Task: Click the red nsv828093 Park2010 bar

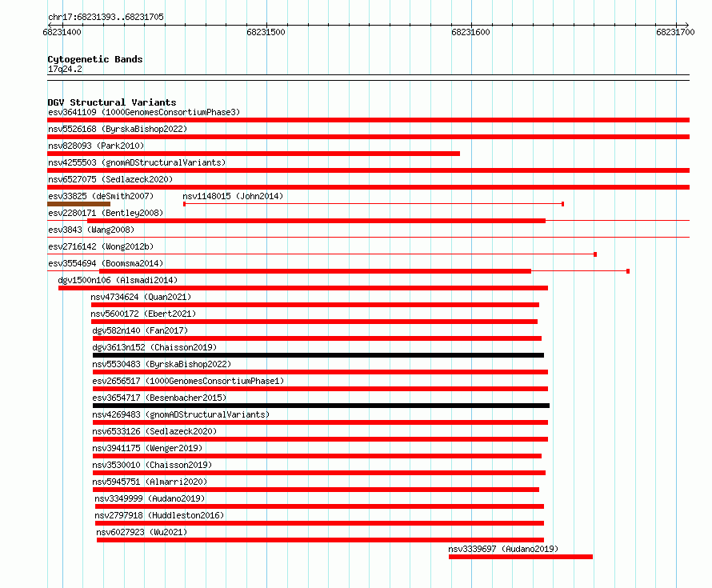Action: click(x=254, y=154)
